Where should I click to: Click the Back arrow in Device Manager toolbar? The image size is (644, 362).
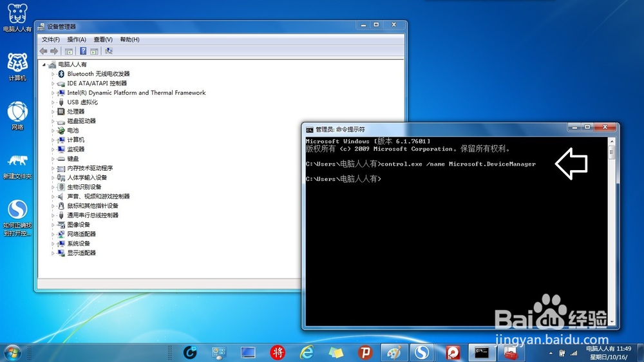44,51
